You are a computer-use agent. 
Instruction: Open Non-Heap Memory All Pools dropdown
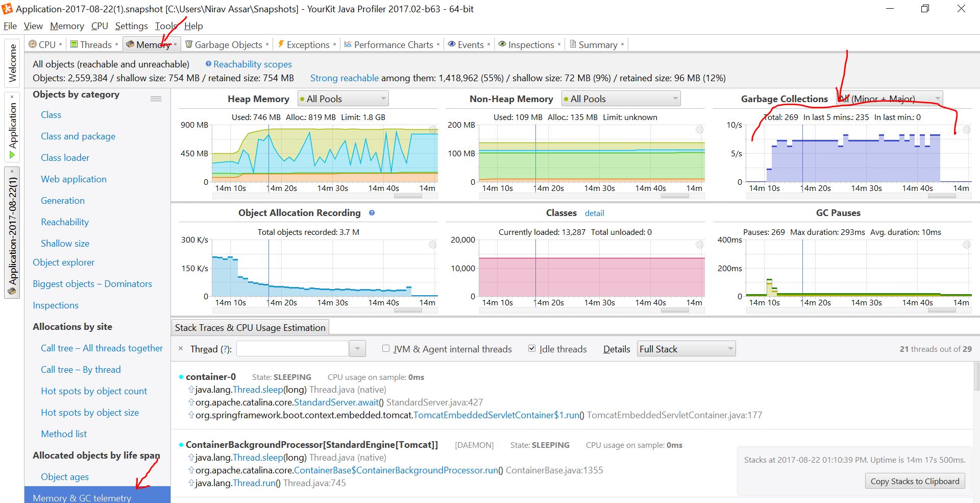[x=621, y=99]
